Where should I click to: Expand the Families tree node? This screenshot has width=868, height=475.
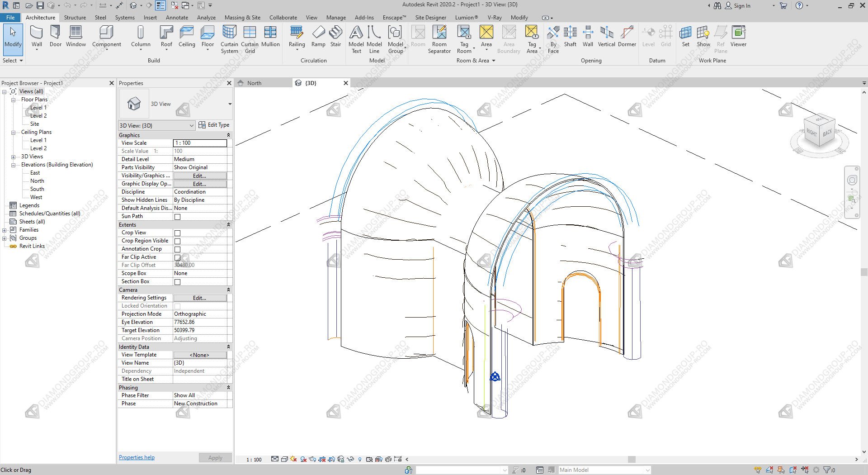pyautogui.click(x=4, y=230)
